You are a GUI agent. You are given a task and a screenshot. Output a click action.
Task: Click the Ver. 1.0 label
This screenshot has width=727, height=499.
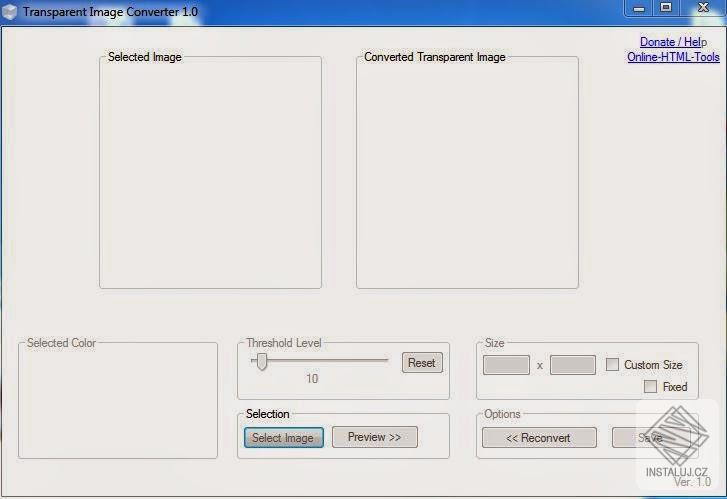tap(692, 482)
